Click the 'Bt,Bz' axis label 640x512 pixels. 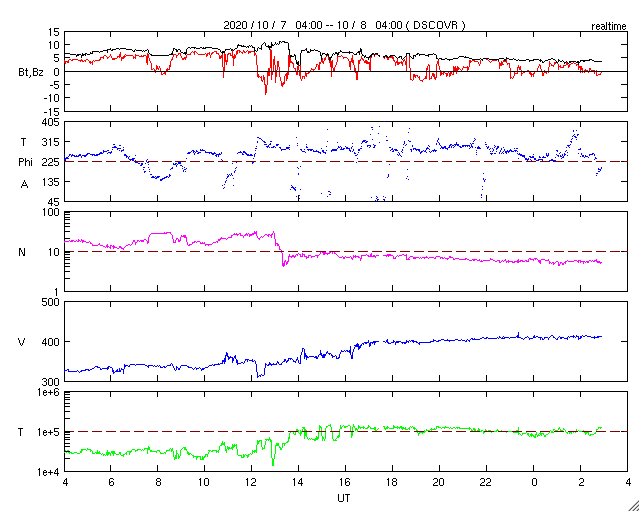31,73
